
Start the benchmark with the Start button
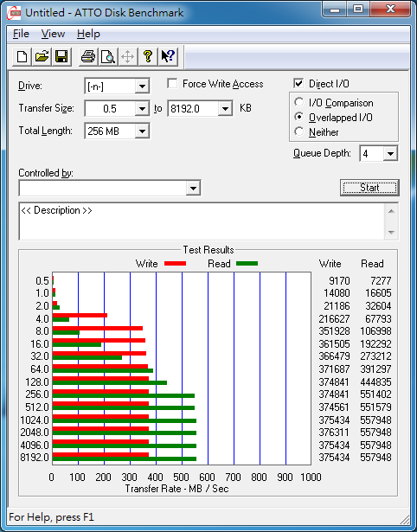click(369, 188)
